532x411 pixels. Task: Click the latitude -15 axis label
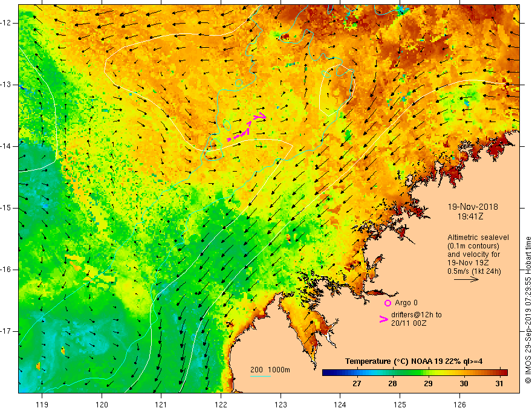click(7, 208)
